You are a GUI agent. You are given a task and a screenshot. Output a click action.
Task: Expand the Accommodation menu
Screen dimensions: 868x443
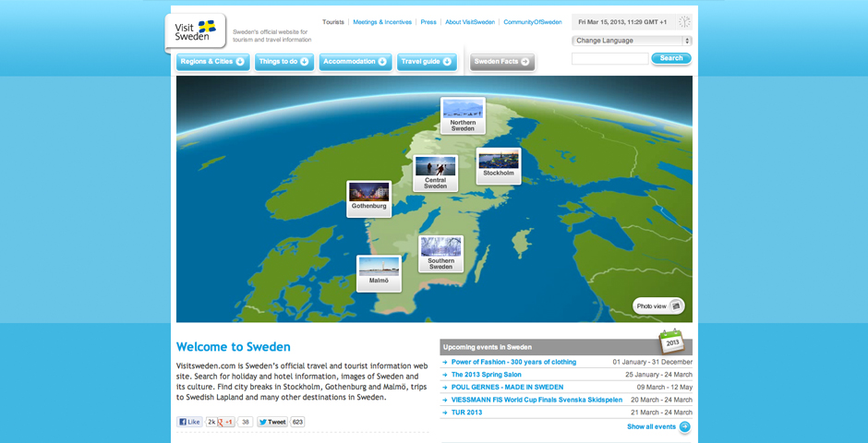tap(356, 62)
